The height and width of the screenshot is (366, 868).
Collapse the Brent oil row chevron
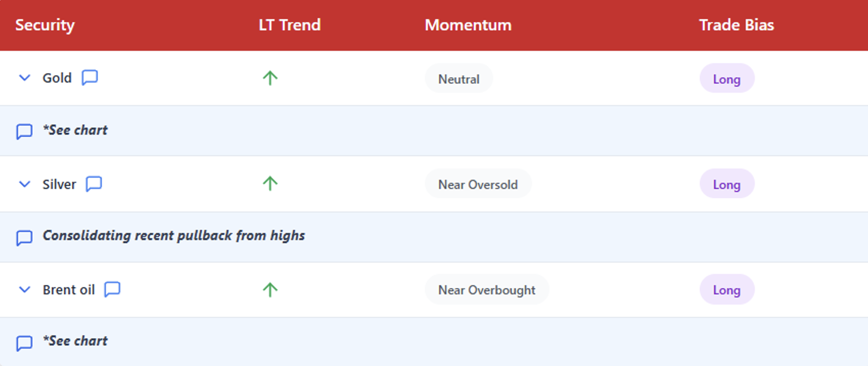24,289
